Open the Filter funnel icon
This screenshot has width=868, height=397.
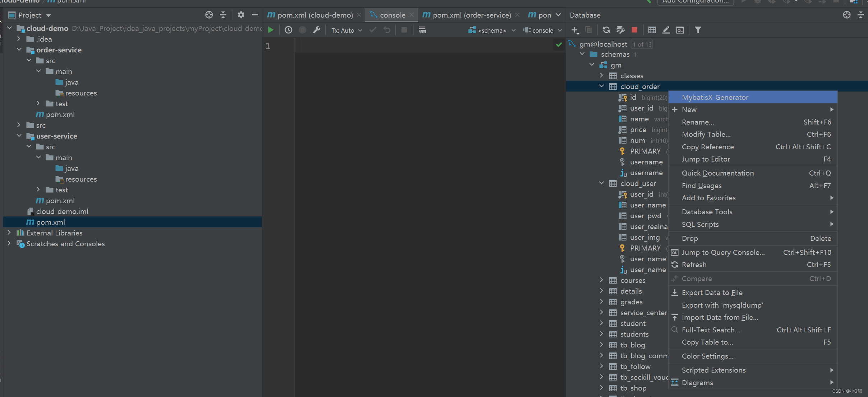(x=698, y=30)
